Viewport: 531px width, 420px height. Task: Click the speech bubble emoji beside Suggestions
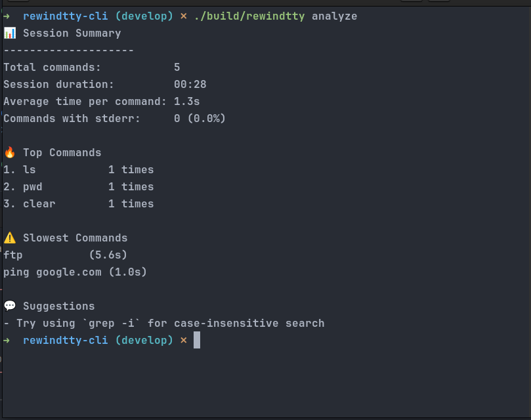(x=10, y=306)
